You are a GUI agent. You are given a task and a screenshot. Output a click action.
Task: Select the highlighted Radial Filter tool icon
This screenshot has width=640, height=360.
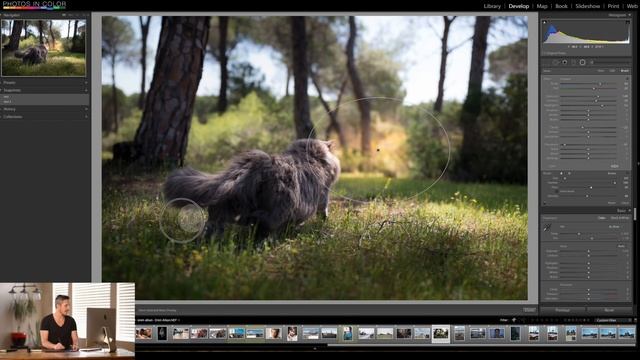(582, 62)
